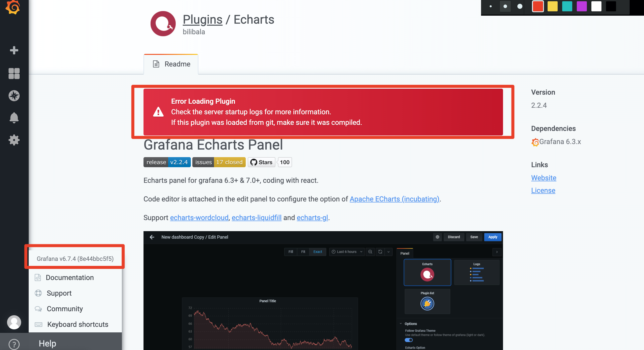Image resolution: width=644 pixels, height=350 pixels.
Task: Pick the teal annotation color
Action: click(x=567, y=6)
